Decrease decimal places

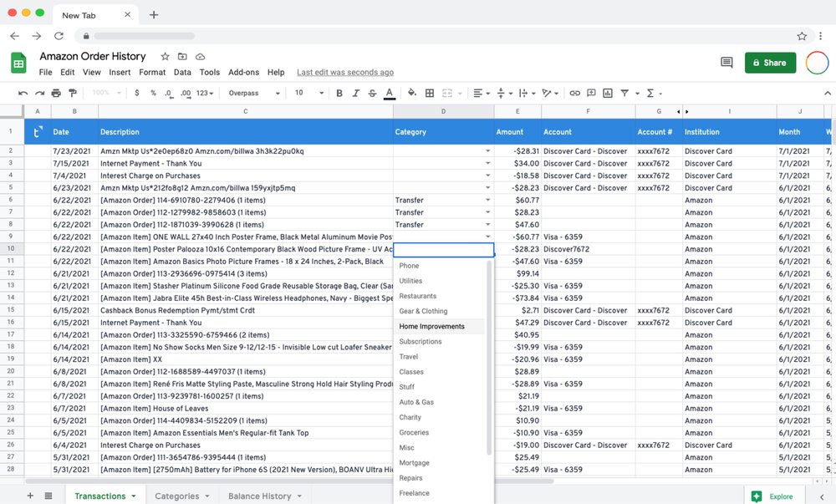pyautogui.click(x=169, y=94)
